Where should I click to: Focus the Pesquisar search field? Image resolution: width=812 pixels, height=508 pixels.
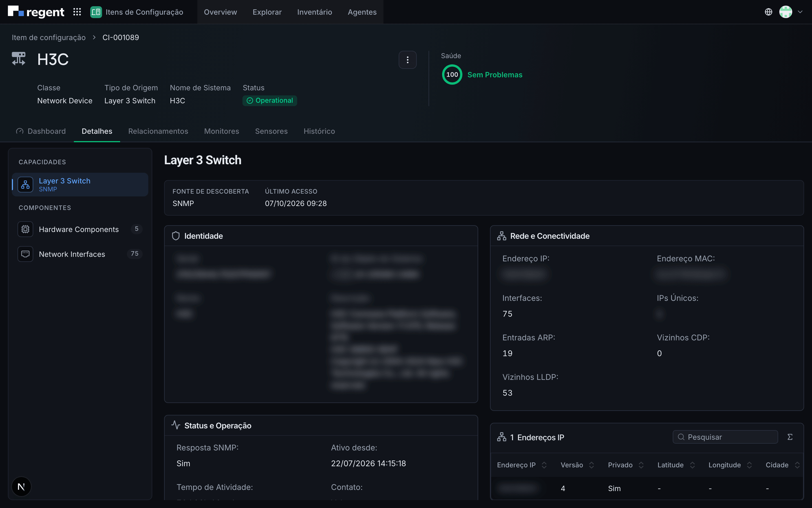tap(725, 437)
